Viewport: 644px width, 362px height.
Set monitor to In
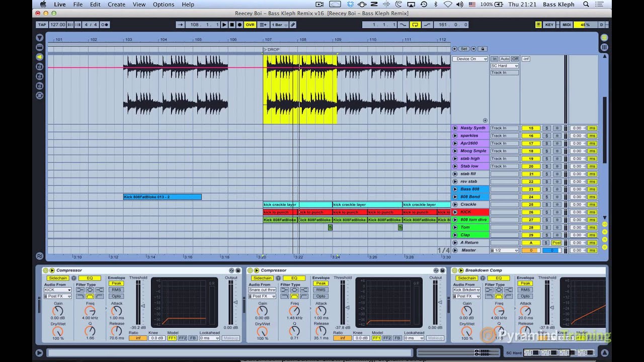(x=495, y=59)
